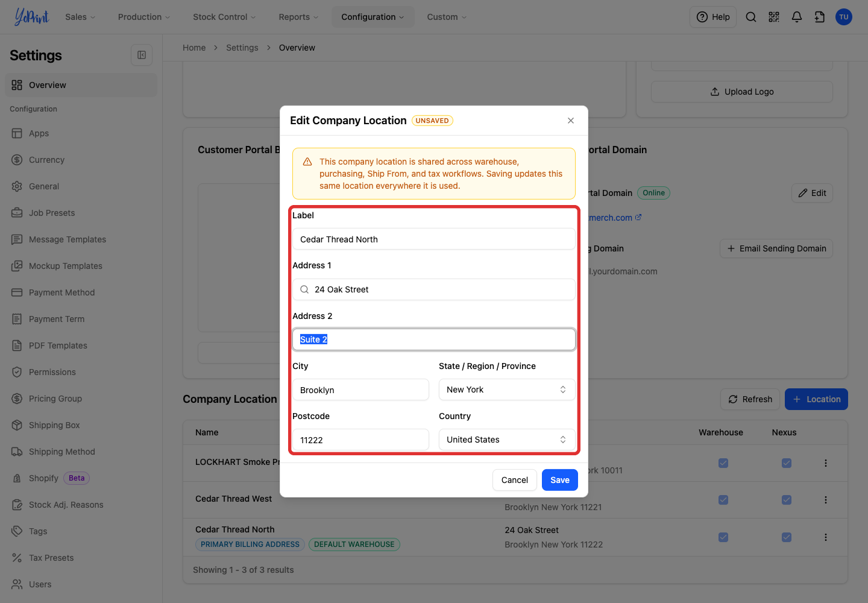Toggle Warehouse checkbox for Cedar Thread West
Viewport: 868px width, 603px height.
pos(723,500)
